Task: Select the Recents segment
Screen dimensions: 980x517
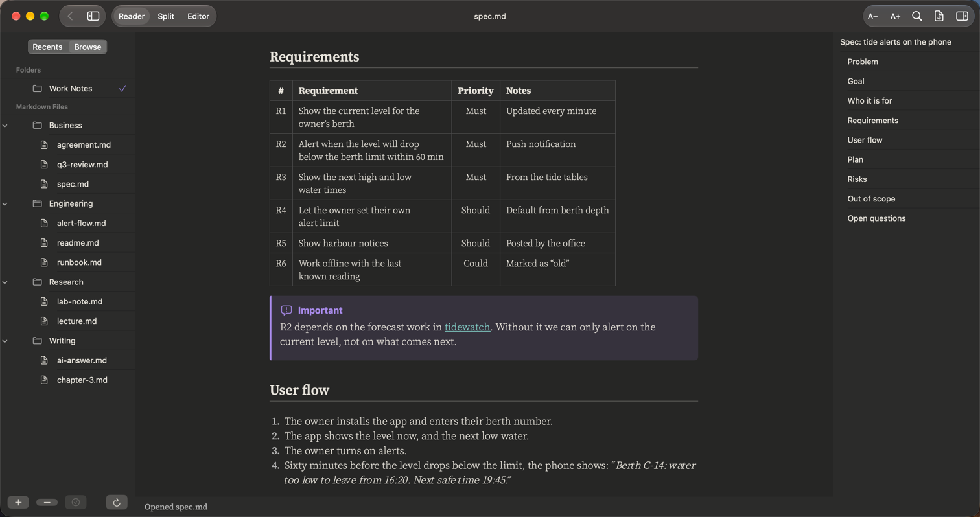Action: click(x=47, y=47)
